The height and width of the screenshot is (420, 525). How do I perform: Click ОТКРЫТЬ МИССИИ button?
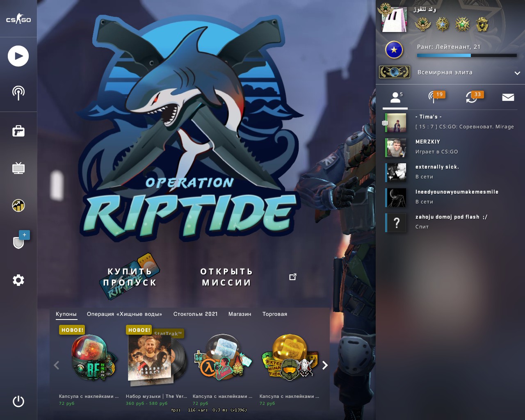(226, 277)
